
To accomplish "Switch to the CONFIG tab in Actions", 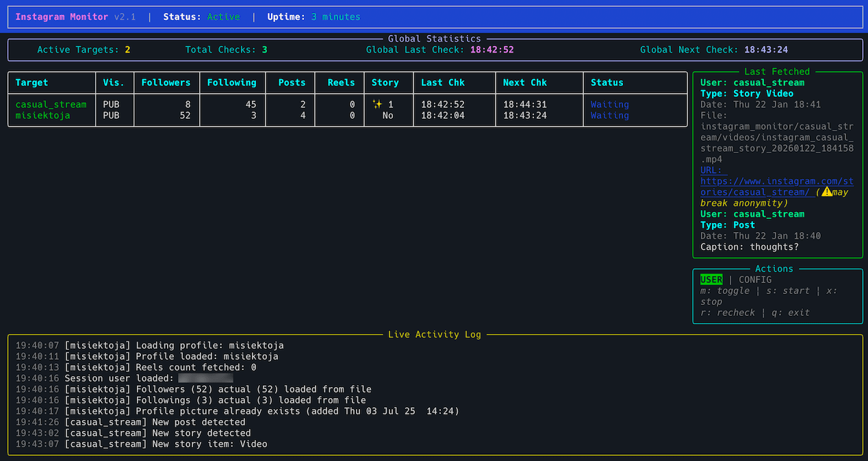I will coord(755,280).
